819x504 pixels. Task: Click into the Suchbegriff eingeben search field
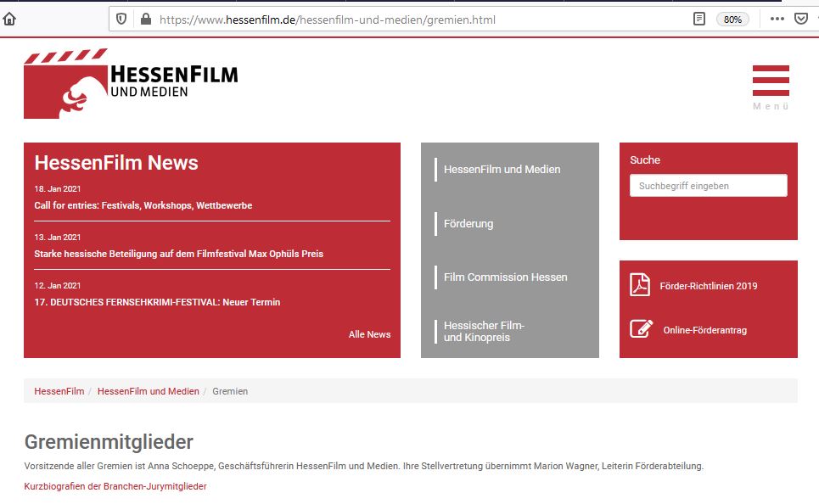[708, 186]
